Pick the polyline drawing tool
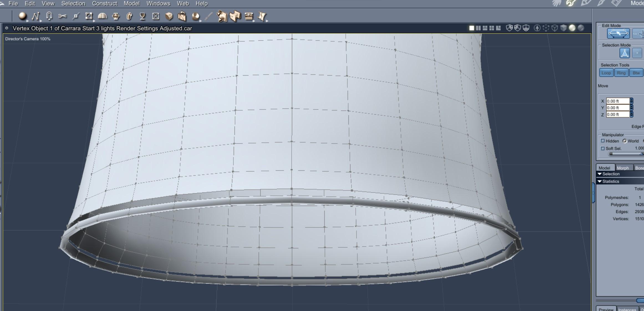Image resolution: width=644 pixels, height=311 pixels. (x=35, y=16)
